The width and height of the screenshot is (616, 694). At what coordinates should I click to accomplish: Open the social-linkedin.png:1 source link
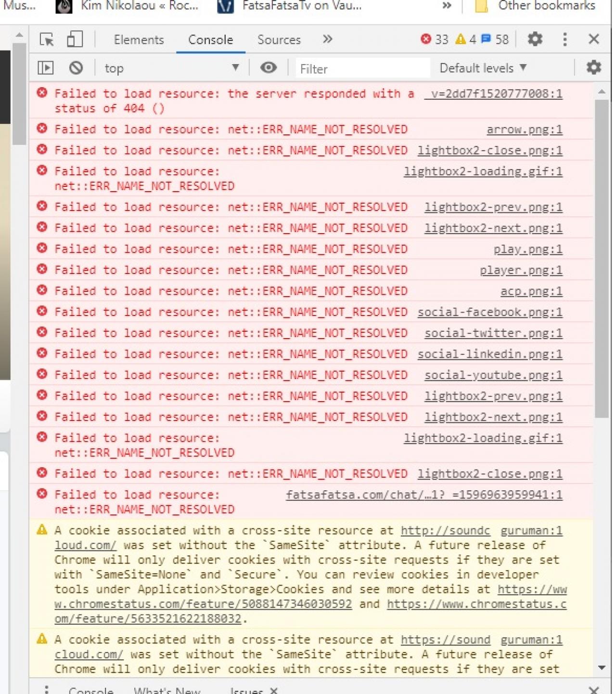490,354
